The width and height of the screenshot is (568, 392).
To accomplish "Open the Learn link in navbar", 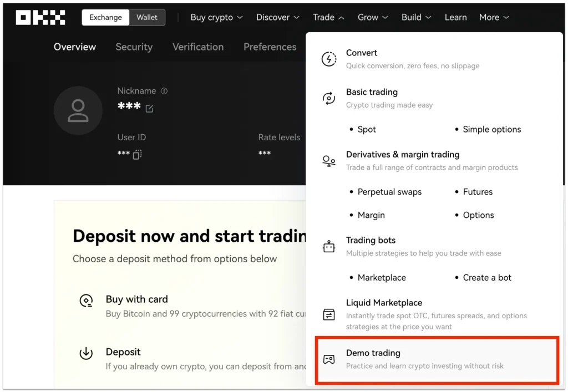I will pyautogui.click(x=456, y=17).
